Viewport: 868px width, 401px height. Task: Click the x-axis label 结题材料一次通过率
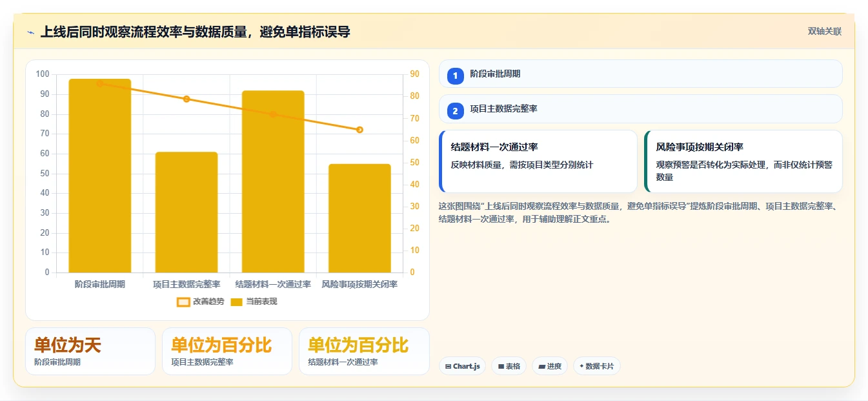(x=273, y=284)
